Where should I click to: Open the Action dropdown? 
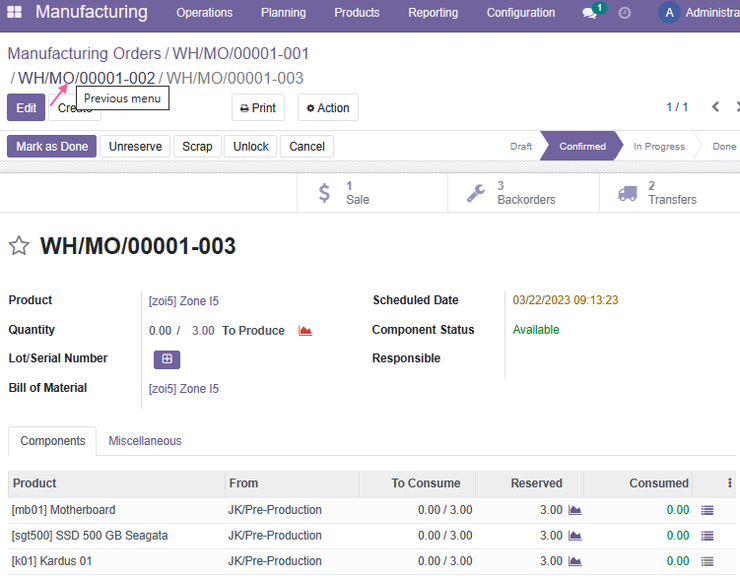coord(328,108)
